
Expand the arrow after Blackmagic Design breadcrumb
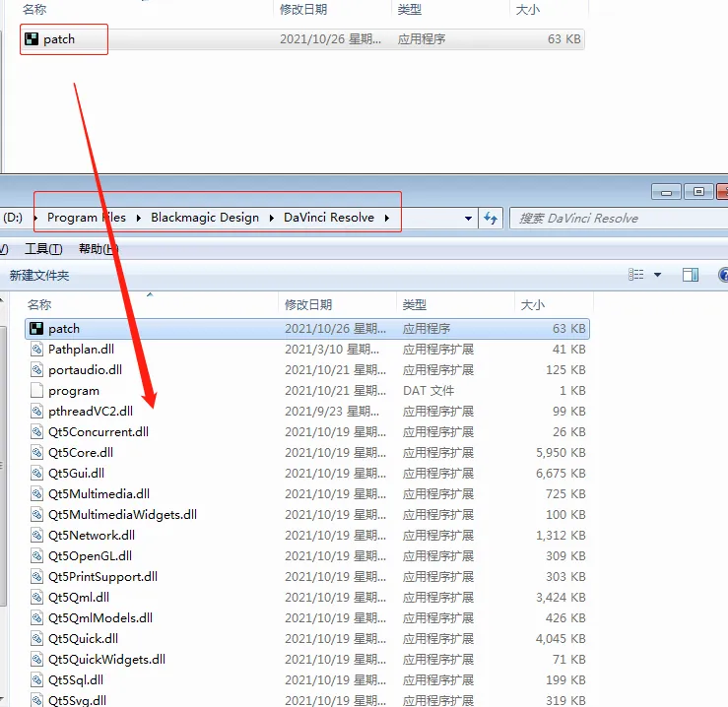pyautogui.click(x=273, y=218)
